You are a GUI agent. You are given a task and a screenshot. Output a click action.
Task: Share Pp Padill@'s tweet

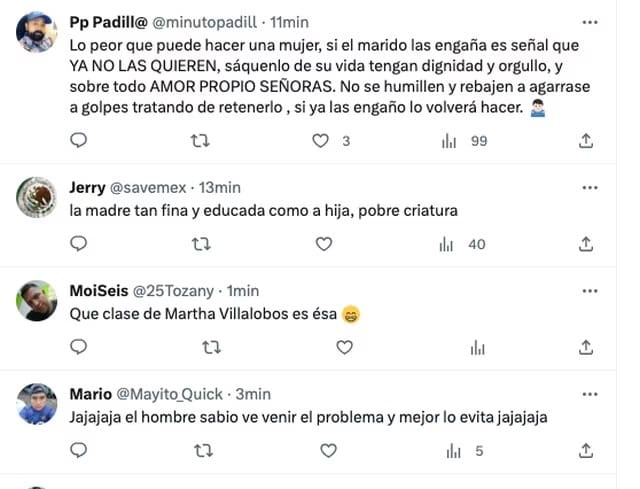tap(586, 141)
